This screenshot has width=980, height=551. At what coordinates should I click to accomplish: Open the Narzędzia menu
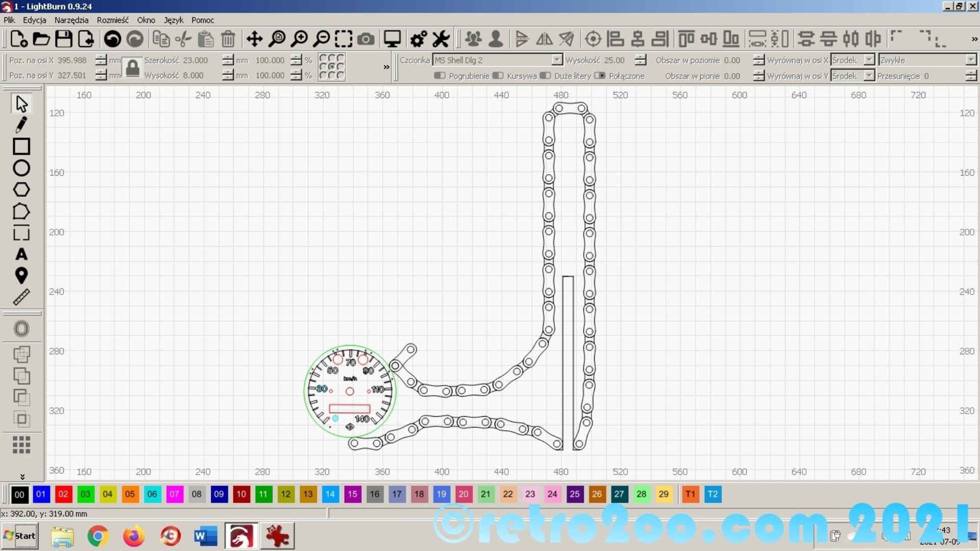point(71,20)
